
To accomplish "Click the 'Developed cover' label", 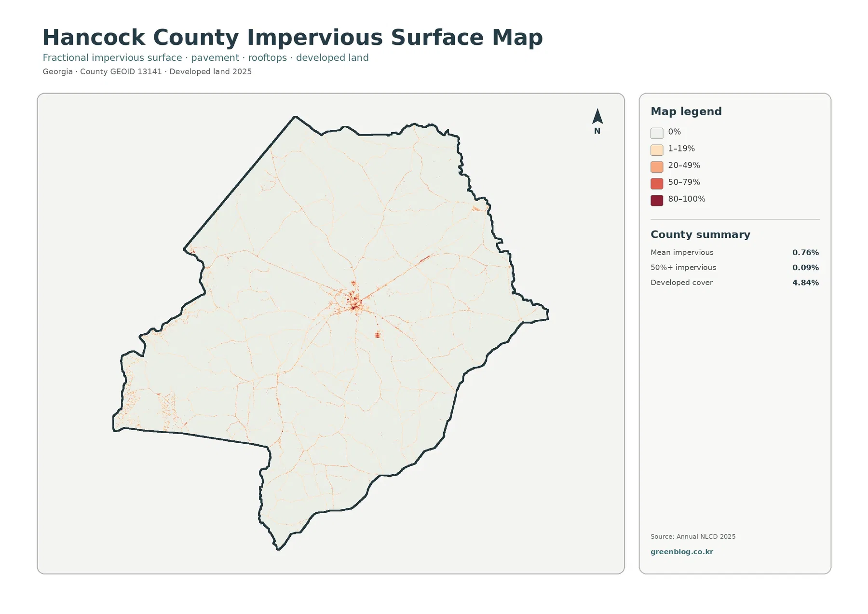I will [681, 283].
